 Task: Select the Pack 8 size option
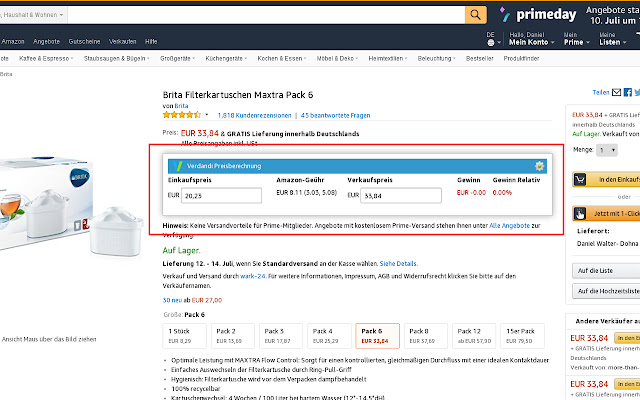pos(426,336)
